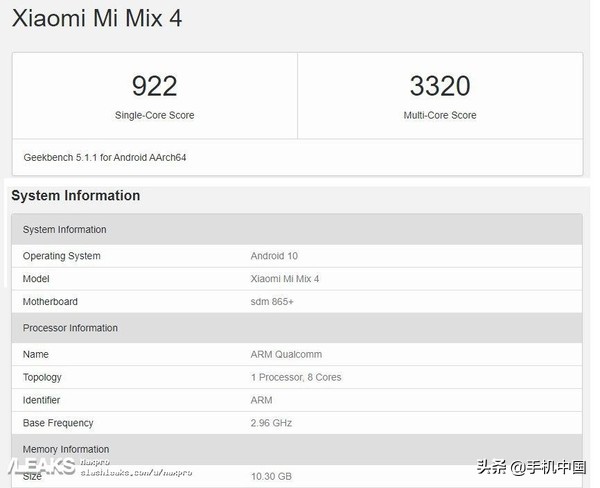Click the Identifier row label

(41, 400)
